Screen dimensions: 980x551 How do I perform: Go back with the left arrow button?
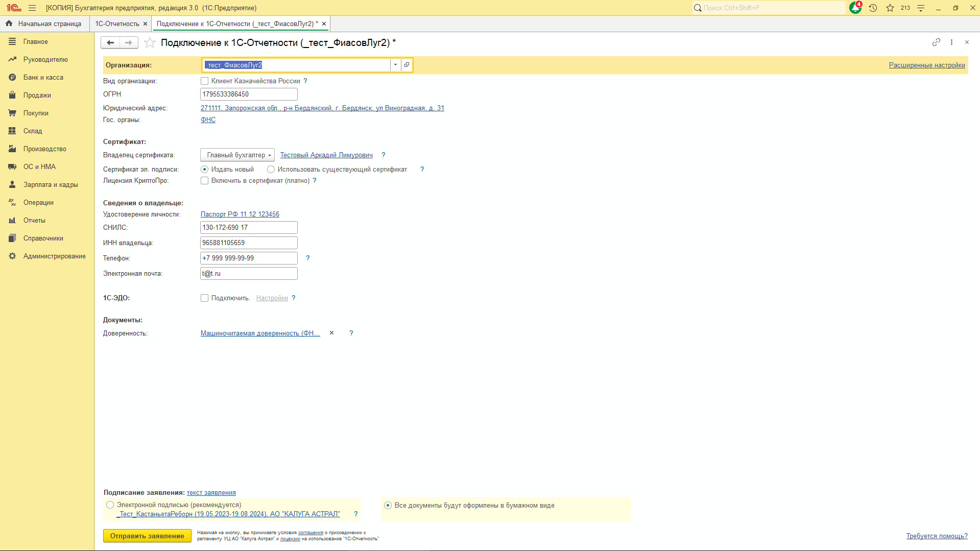pyautogui.click(x=110, y=42)
